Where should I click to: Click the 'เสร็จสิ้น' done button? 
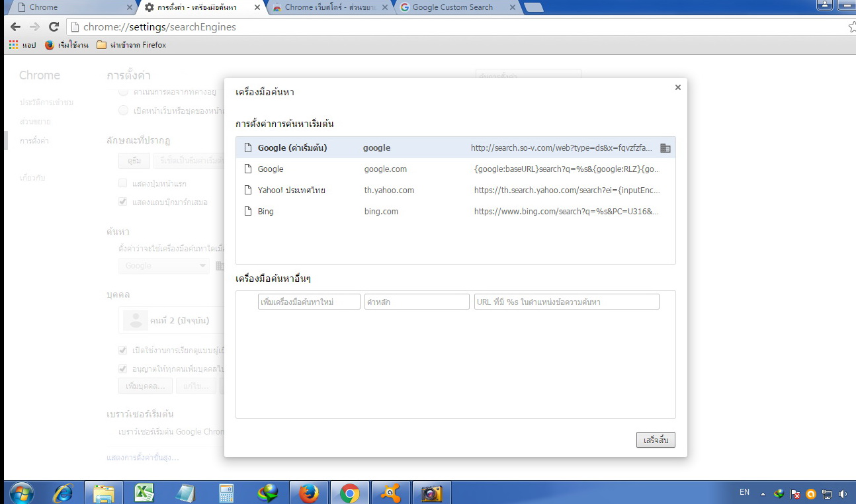pyautogui.click(x=656, y=440)
